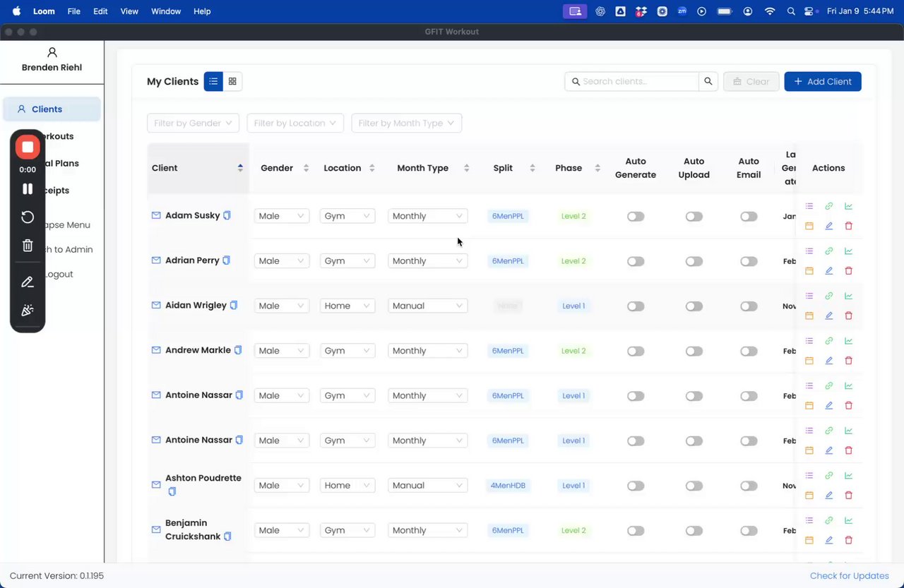Switch My Clients to list view
904x588 pixels.
click(213, 81)
